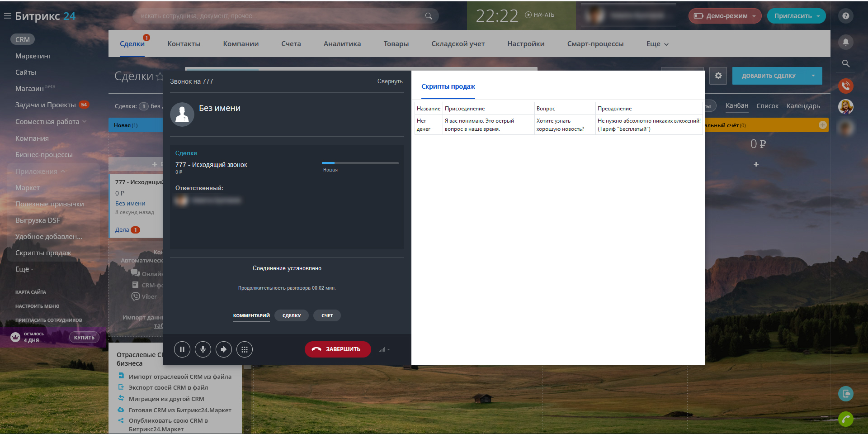
Task: Open the call dialpad icon
Action: point(245,349)
